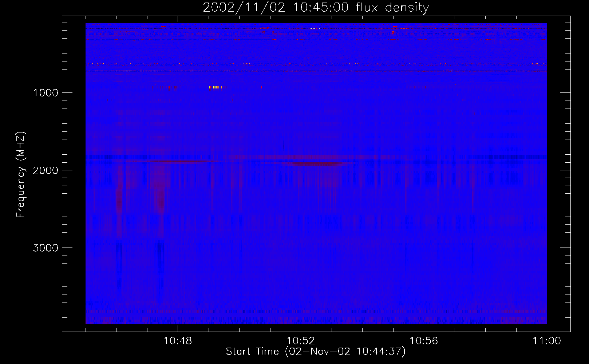
Task: Click the 10:48 time tick label
Action: click(x=178, y=341)
